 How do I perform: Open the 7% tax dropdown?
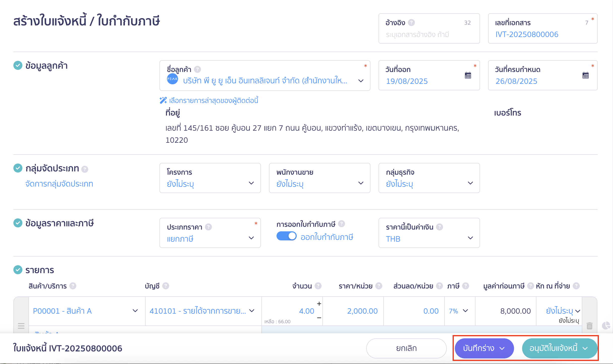pos(460,311)
